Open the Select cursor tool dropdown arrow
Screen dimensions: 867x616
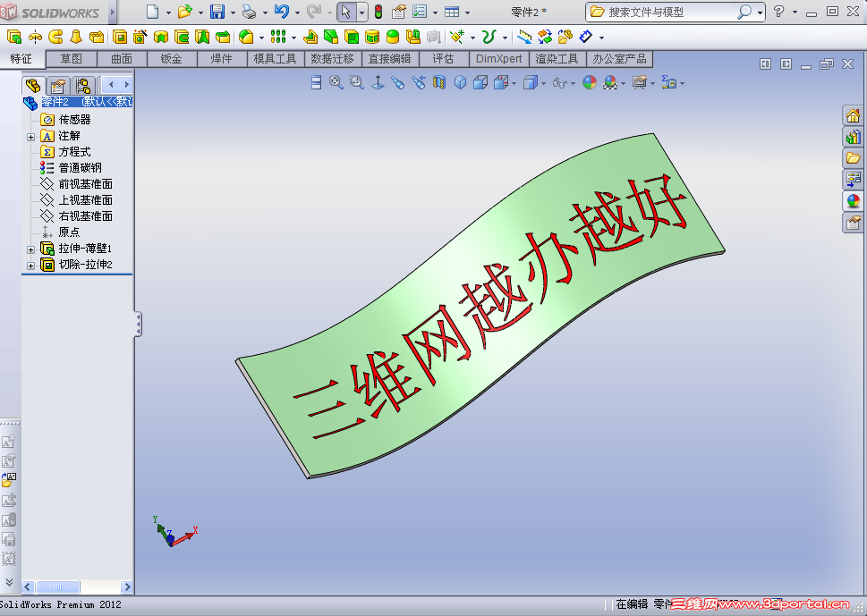(x=361, y=13)
